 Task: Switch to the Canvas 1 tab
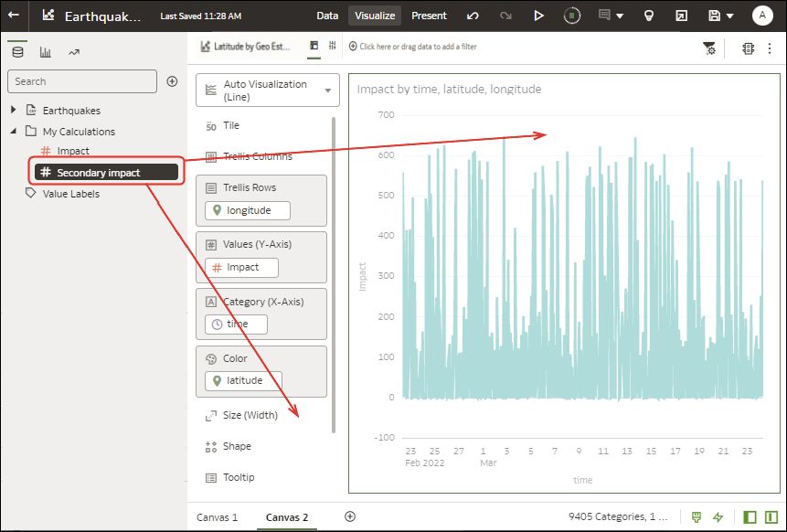(x=217, y=517)
